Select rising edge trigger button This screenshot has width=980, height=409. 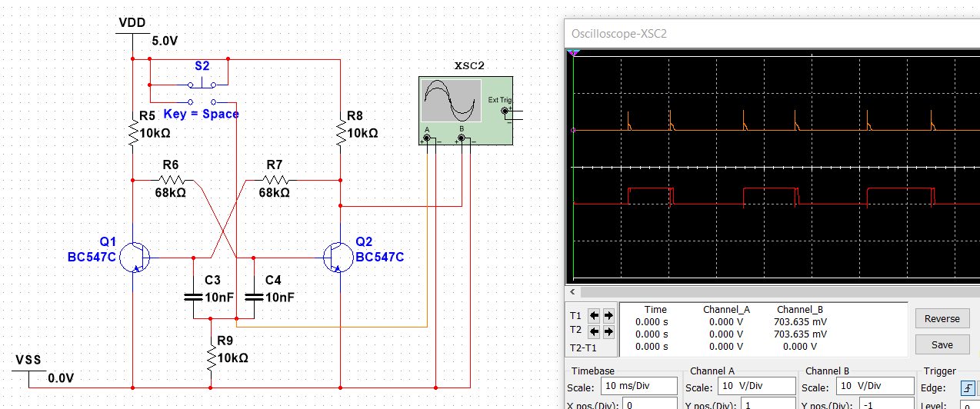(x=968, y=387)
